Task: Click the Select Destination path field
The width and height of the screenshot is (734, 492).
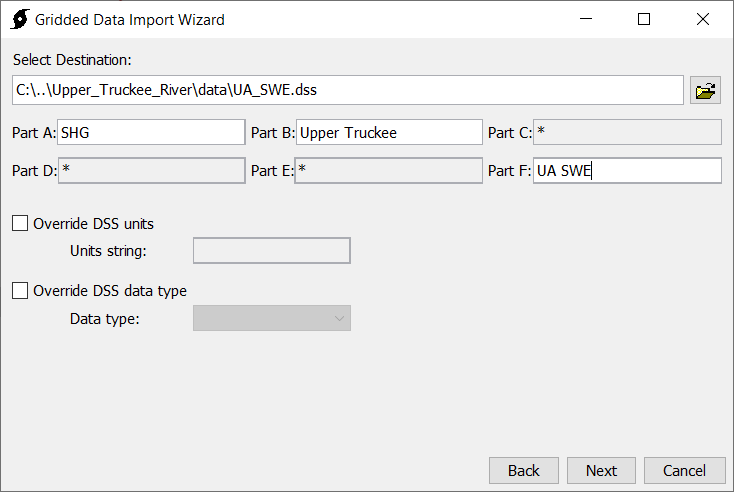Action: coord(348,90)
